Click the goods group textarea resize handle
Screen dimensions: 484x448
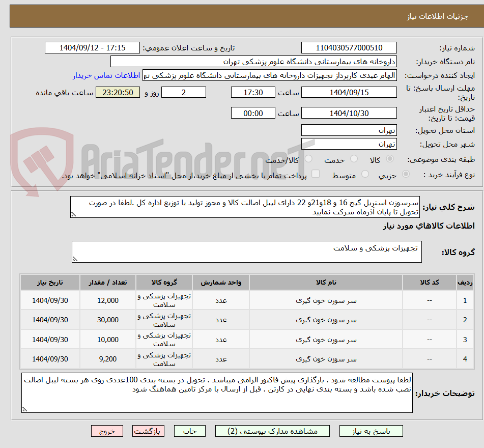75,259
